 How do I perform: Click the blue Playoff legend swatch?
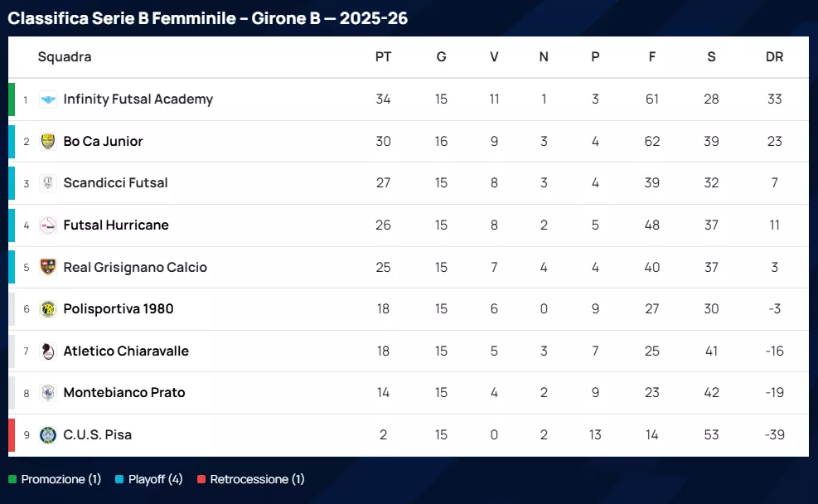tap(119, 479)
